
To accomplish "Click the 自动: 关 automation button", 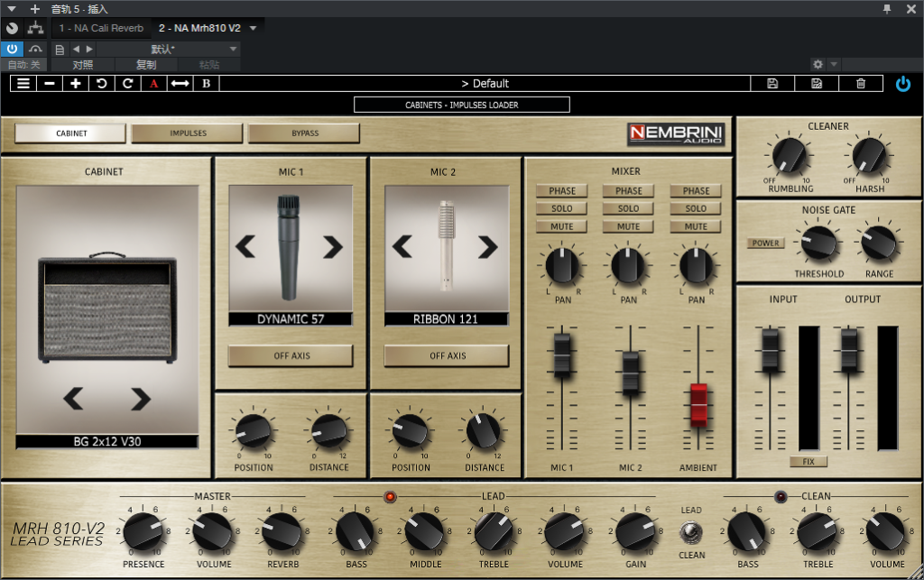I will [x=24, y=65].
